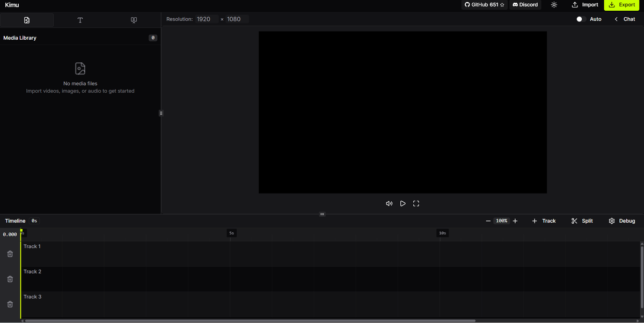
Task: Click the Track 2 label
Action: click(32, 271)
